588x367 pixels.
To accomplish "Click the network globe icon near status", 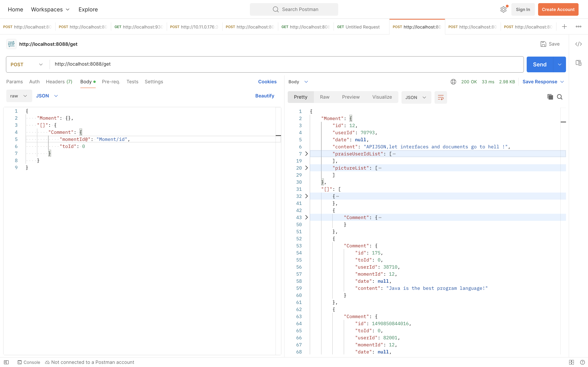I will pyautogui.click(x=453, y=82).
